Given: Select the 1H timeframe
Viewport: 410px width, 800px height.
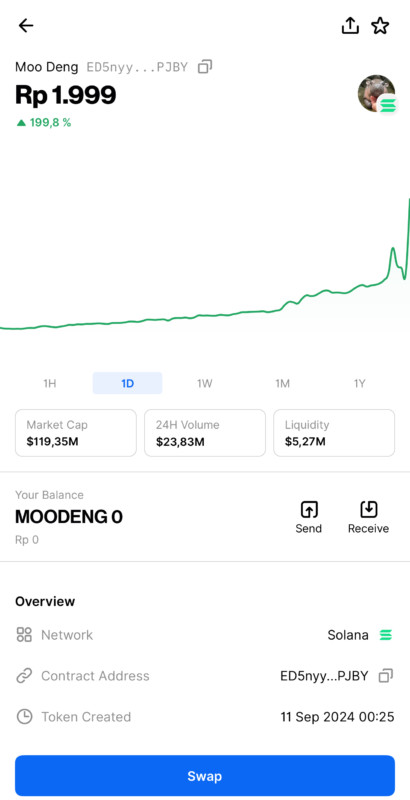Looking at the screenshot, I should pos(49,384).
